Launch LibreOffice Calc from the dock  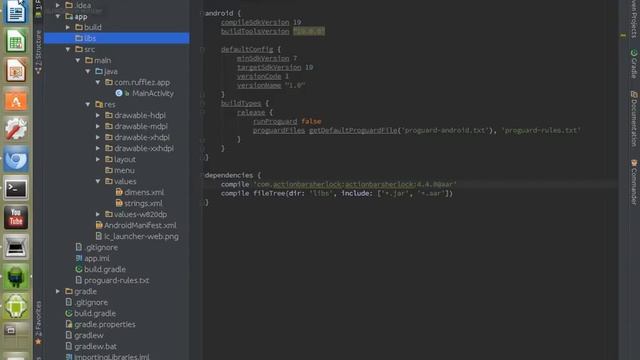16,41
